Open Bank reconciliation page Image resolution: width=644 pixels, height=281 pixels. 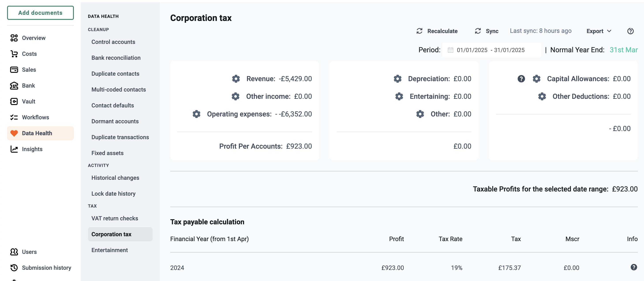(x=116, y=58)
